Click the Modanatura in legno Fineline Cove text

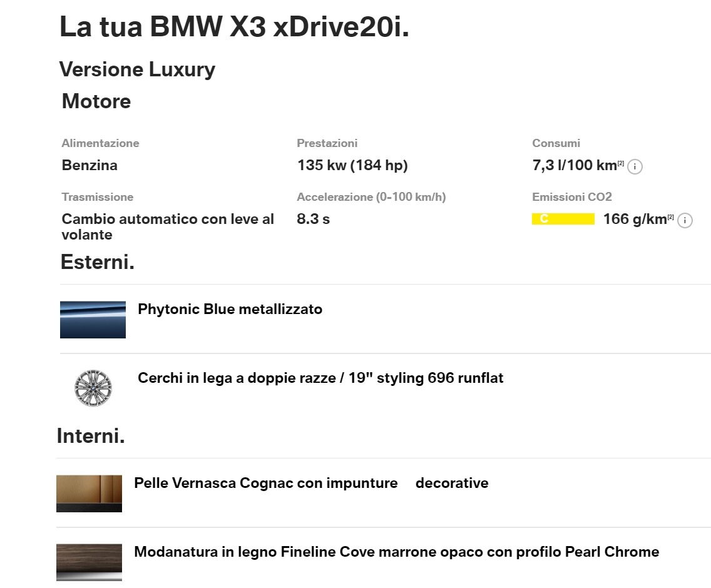[x=396, y=552]
